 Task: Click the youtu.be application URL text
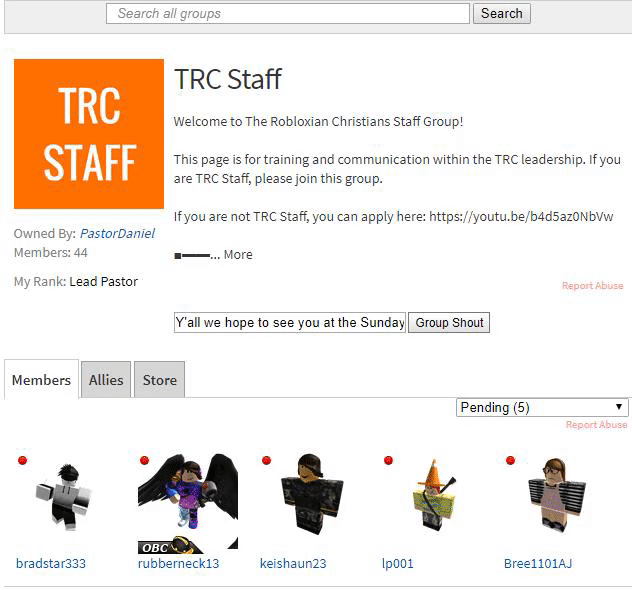521,216
